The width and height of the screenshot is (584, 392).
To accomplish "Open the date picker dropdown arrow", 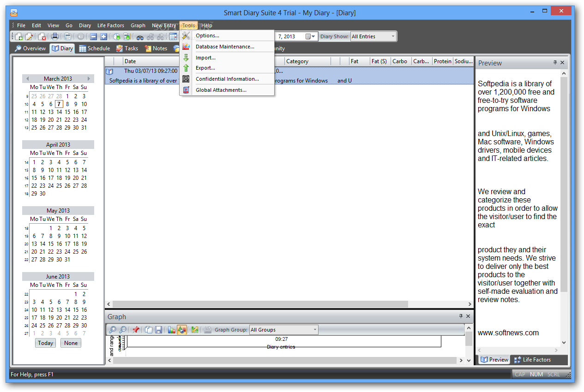I will pyautogui.click(x=313, y=36).
